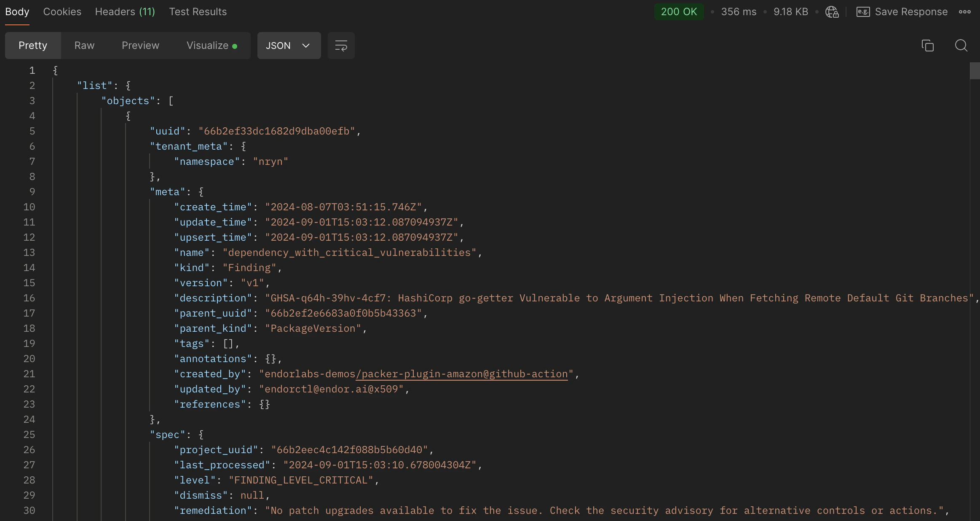Screen dimensions: 980x521
Task: Click the scrollbar on the right edge
Action: click(975, 71)
